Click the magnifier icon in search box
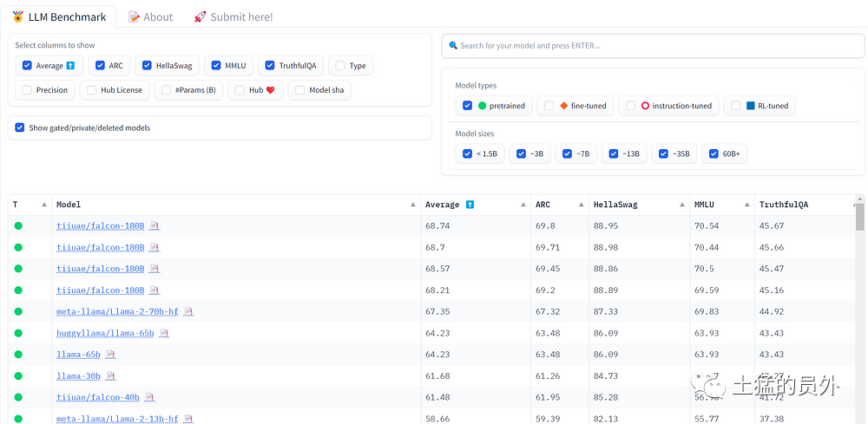The height and width of the screenshot is (424, 868). click(453, 45)
